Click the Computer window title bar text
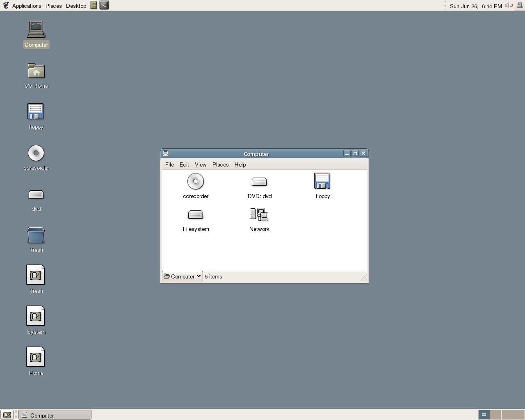Image resolution: width=525 pixels, height=420 pixels. (x=256, y=154)
